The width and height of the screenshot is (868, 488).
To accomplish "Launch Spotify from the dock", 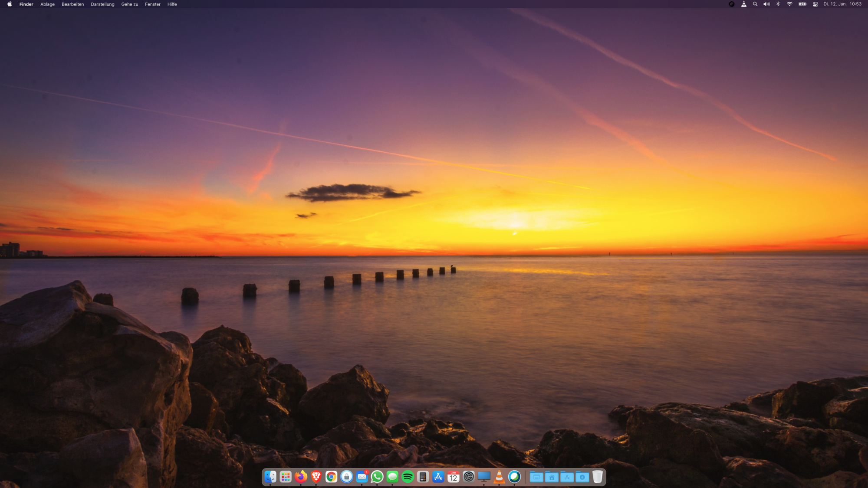I will pos(408,477).
